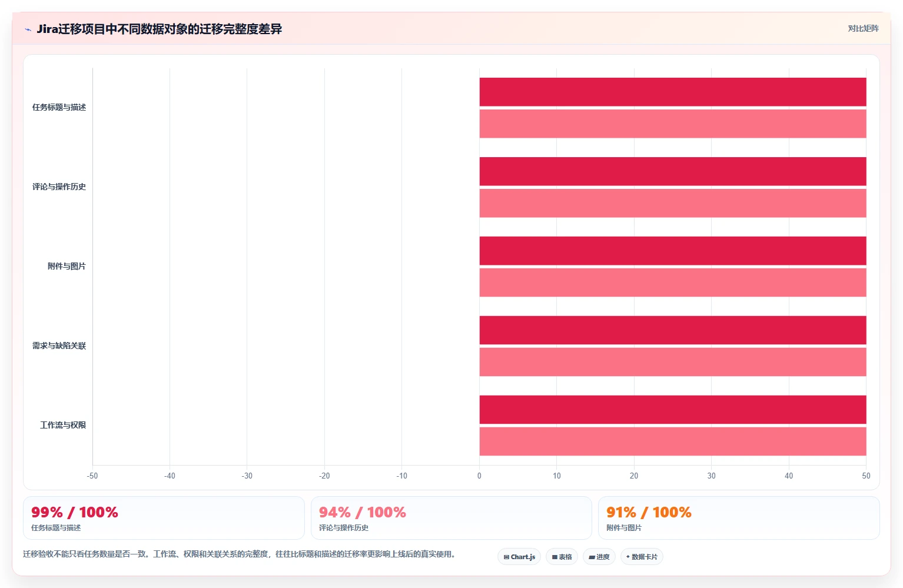The height and width of the screenshot is (588, 903).
Task: Click the y-axis label 任务标题与描述
Action: tap(59, 107)
